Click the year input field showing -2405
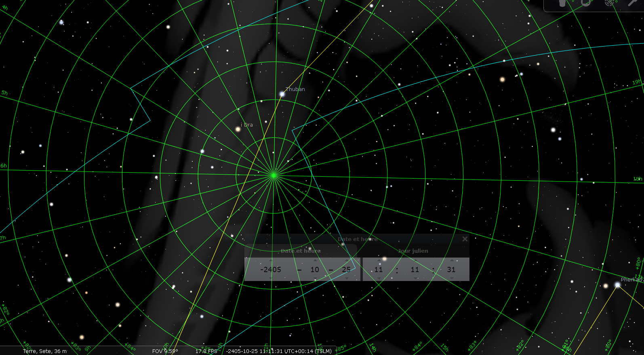The image size is (644, 355). [x=271, y=269]
